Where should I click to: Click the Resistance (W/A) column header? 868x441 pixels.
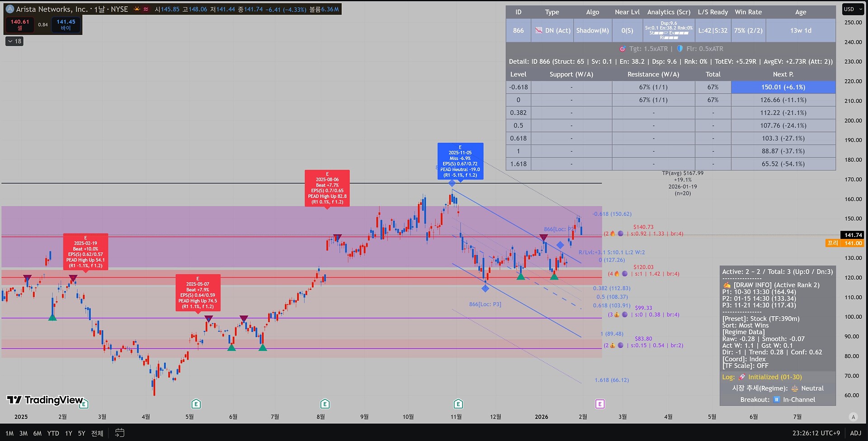click(653, 74)
